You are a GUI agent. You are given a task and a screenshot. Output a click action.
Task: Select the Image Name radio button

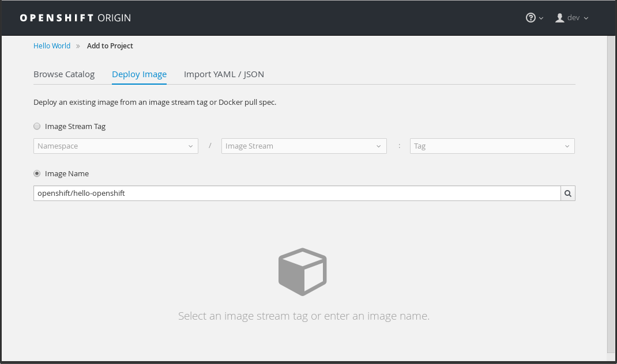coord(37,173)
